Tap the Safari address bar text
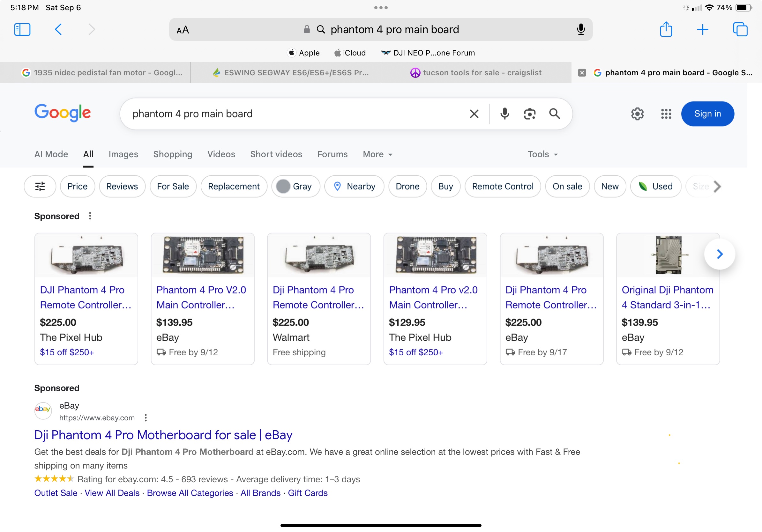 [x=395, y=30]
